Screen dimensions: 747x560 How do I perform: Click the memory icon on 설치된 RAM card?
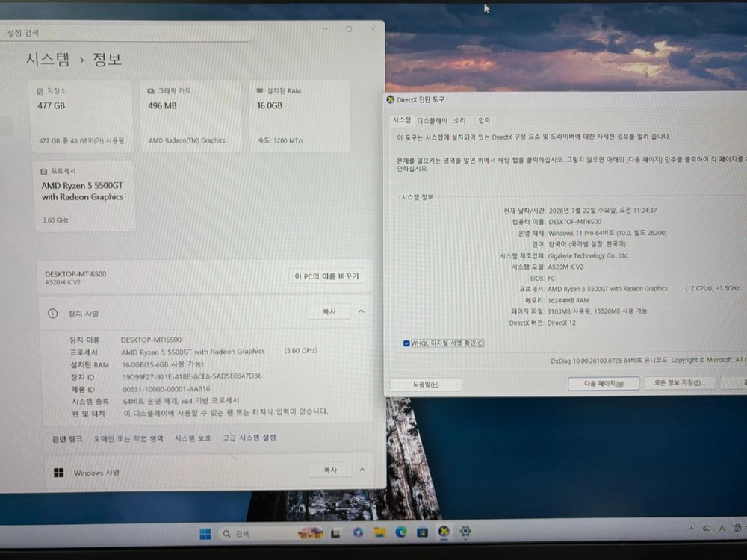[x=260, y=90]
